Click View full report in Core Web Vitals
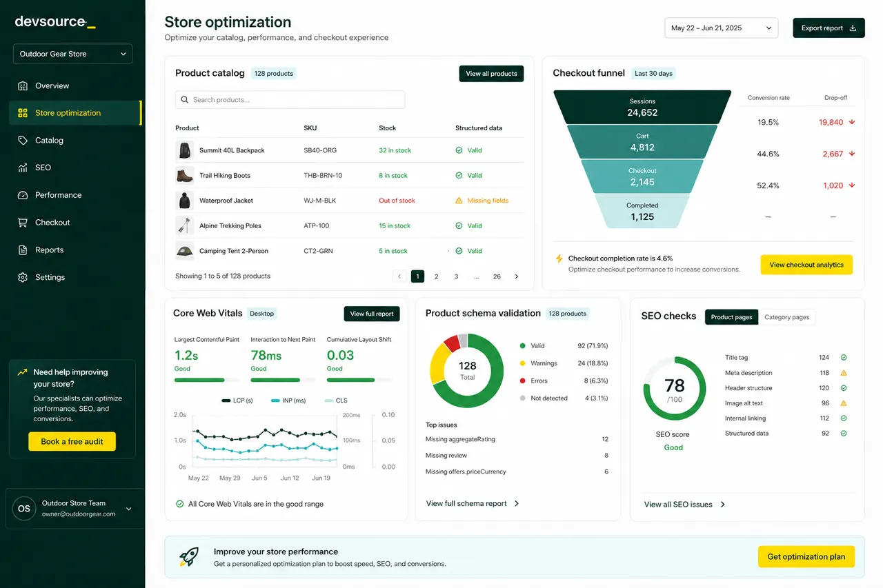 pos(372,314)
